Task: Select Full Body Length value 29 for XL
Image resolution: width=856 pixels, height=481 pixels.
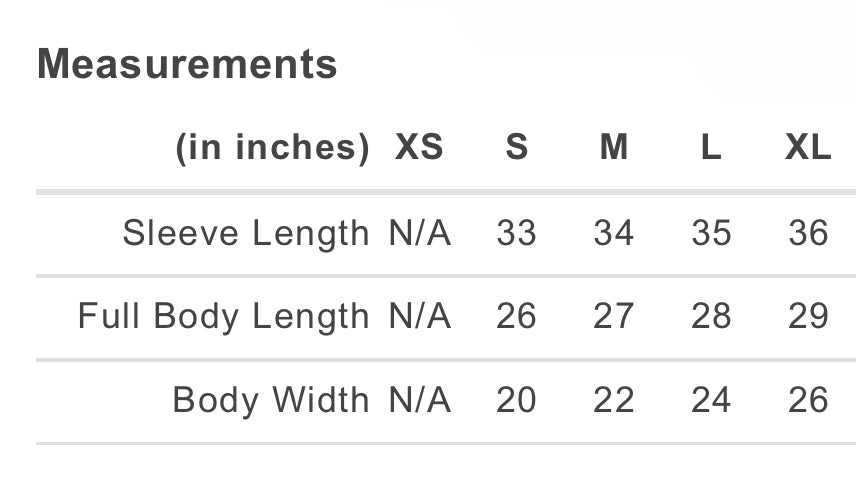Action: (808, 317)
